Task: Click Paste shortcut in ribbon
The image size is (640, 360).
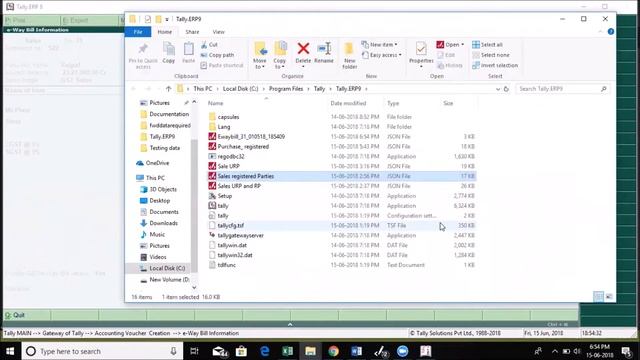Action: (x=222, y=65)
